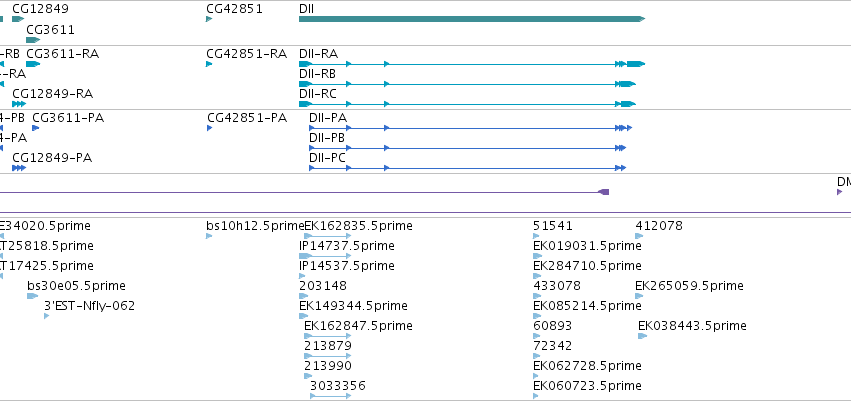
Task: Select the Dll-RC transcript
Action: 467,104
